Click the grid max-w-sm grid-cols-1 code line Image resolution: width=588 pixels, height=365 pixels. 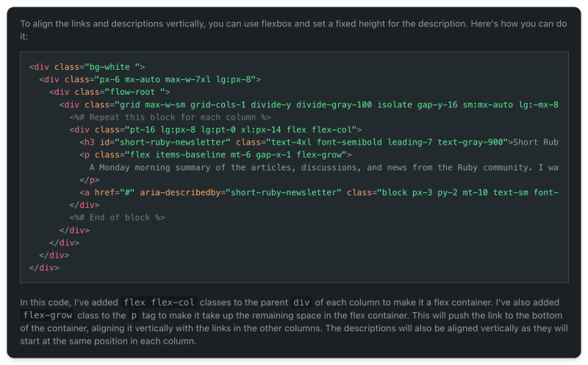coord(309,105)
